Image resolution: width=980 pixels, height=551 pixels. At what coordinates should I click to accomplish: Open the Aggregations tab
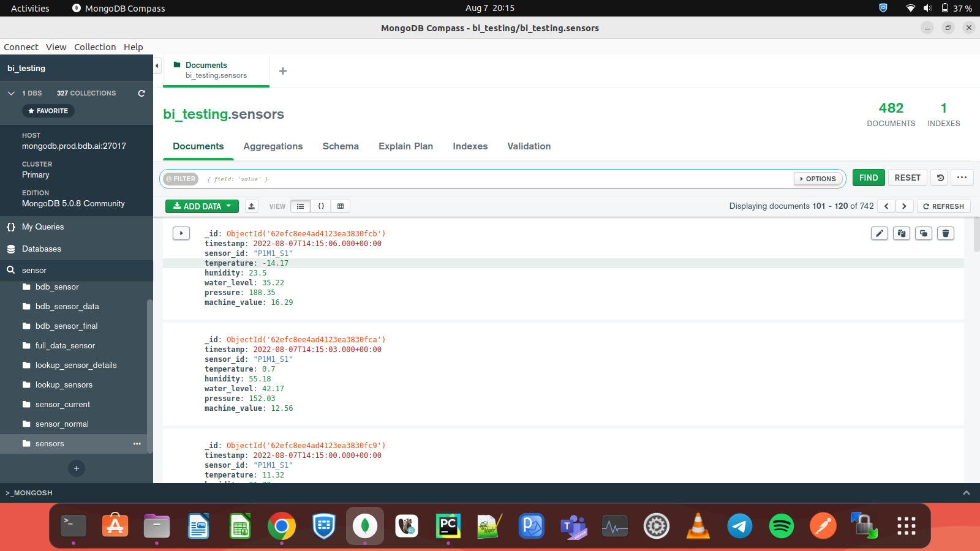click(x=273, y=146)
